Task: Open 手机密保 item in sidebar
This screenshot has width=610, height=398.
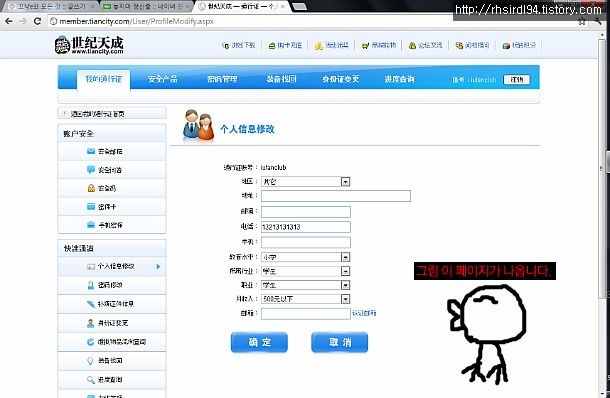Action: click(112, 225)
